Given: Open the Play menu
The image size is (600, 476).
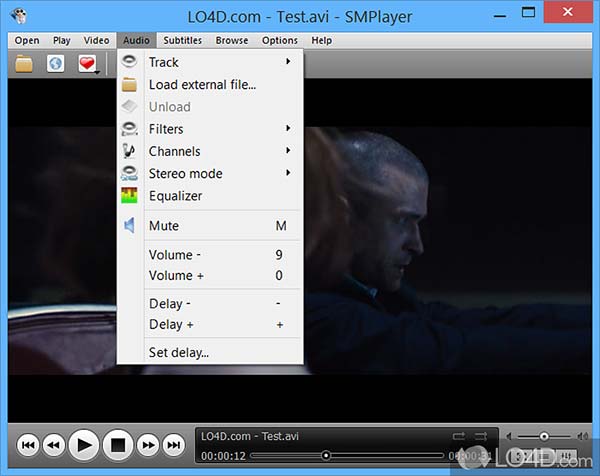Looking at the screenshot, I should click(x=62, y=40).
